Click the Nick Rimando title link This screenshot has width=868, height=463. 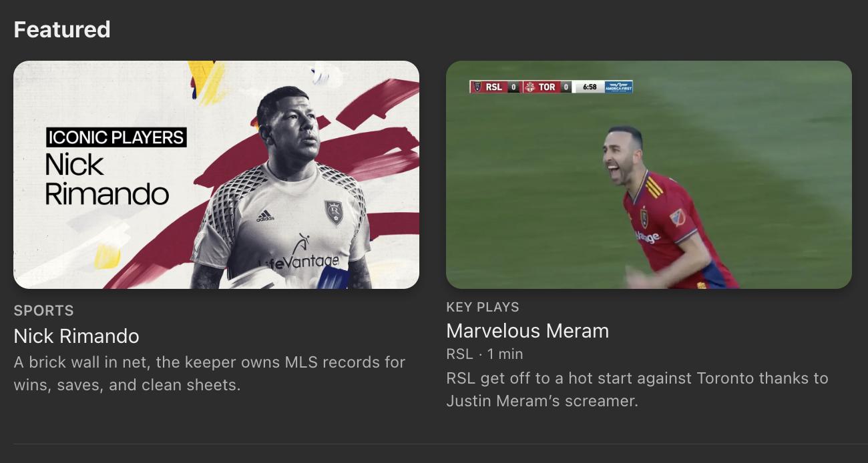pyautogui.click(x=77, y=337)
